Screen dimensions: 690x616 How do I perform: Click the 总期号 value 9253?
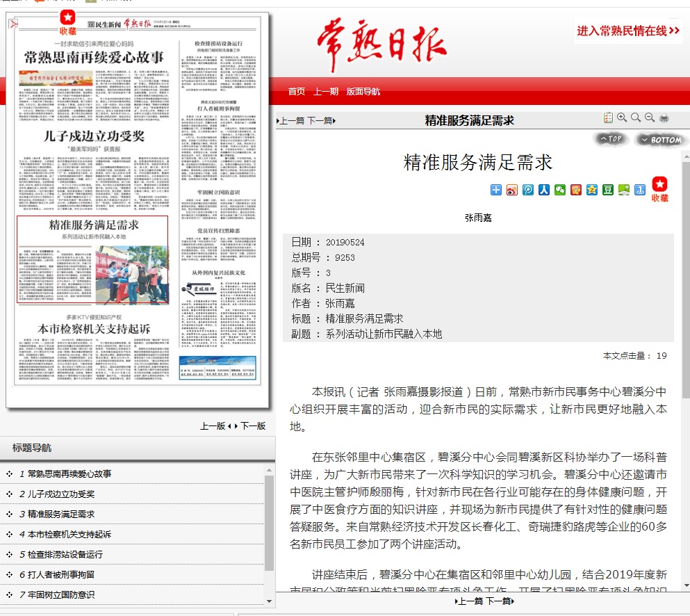345,257
